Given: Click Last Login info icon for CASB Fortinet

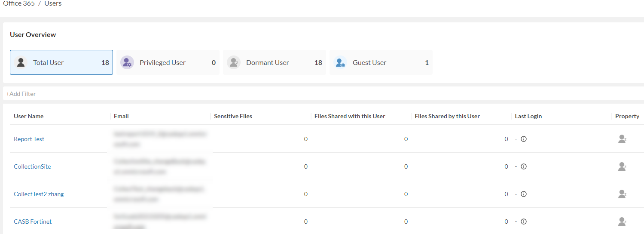Looking at the screenshot, I should (x=524, y=222).
